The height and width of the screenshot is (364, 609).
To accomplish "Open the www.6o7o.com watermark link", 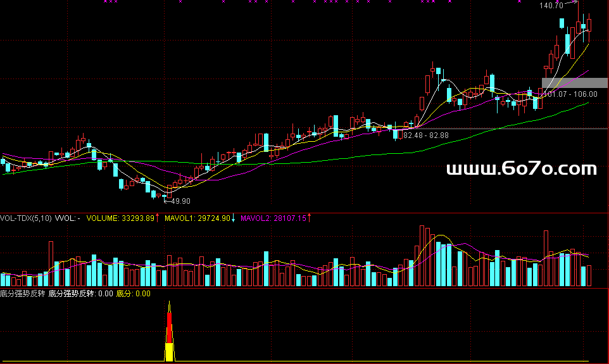I will coord(522,168).
